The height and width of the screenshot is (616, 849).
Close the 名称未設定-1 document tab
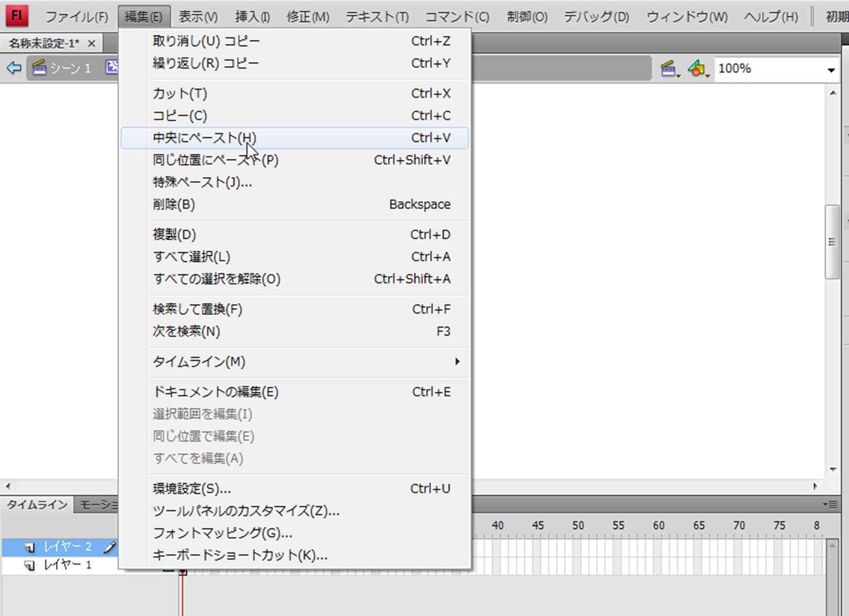click(91, 43)
